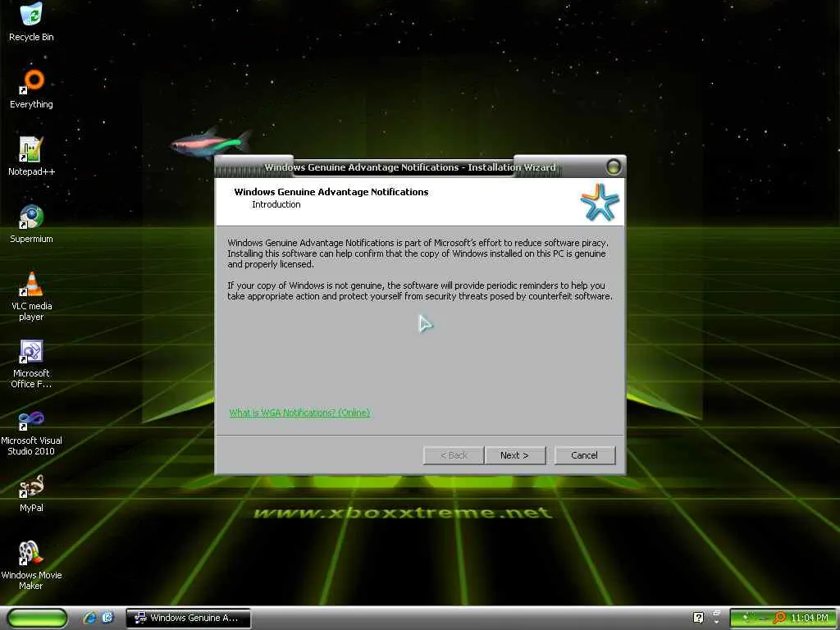
Task: Select the Everything search shortcut
Action: (31, 89)
